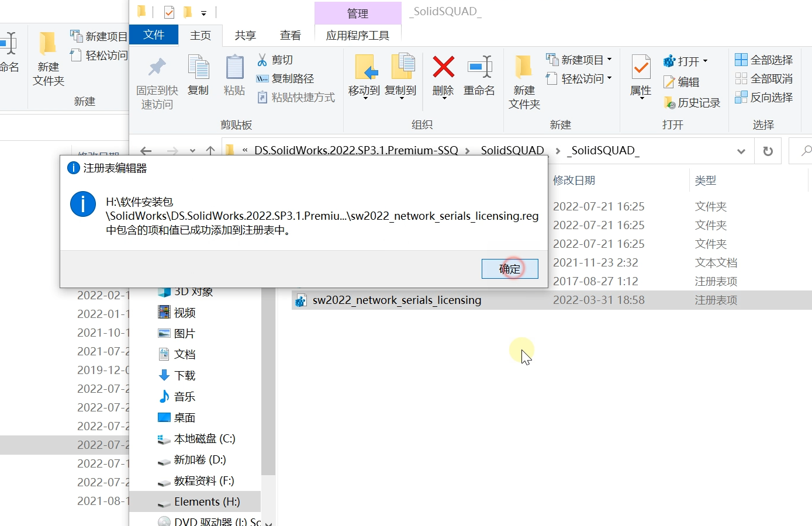Click the back navigation arrow
The image size is (812, 526).
tap(146, 151)
